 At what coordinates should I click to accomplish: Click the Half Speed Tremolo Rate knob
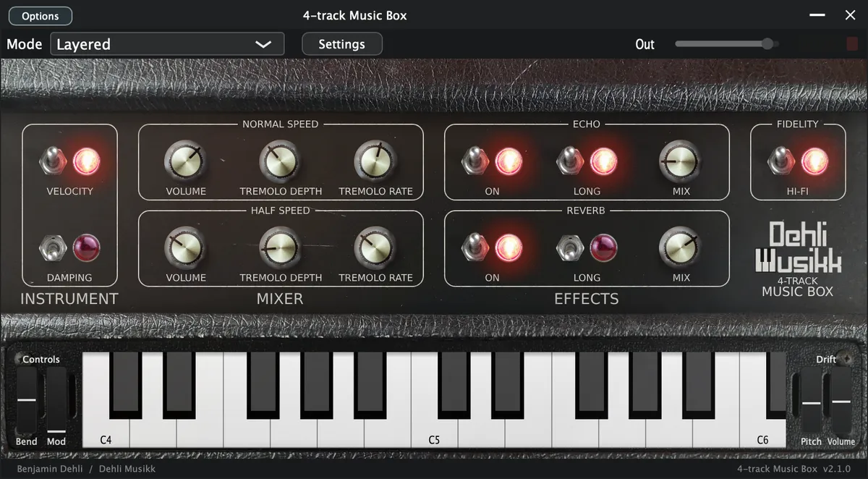tap(375, 248)
